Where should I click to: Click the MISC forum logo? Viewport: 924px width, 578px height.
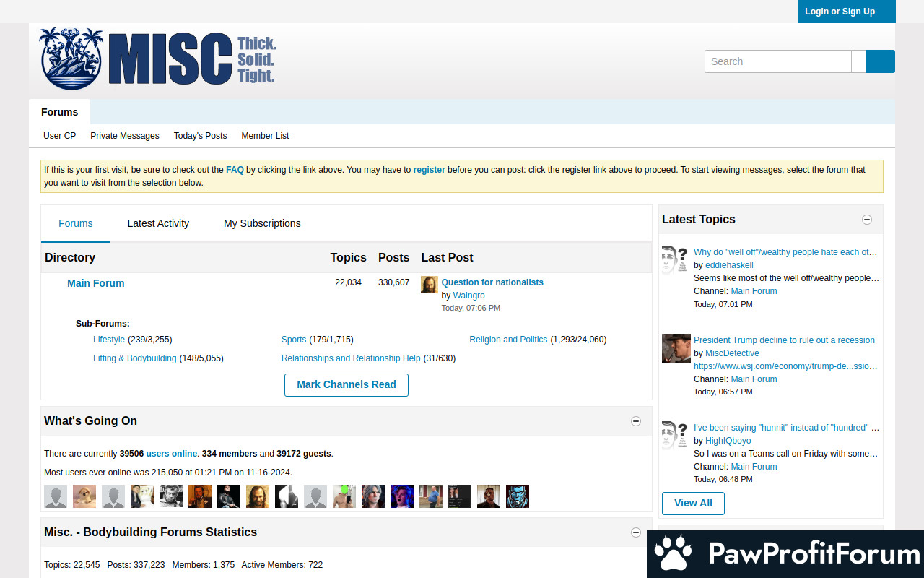point(157,59)
